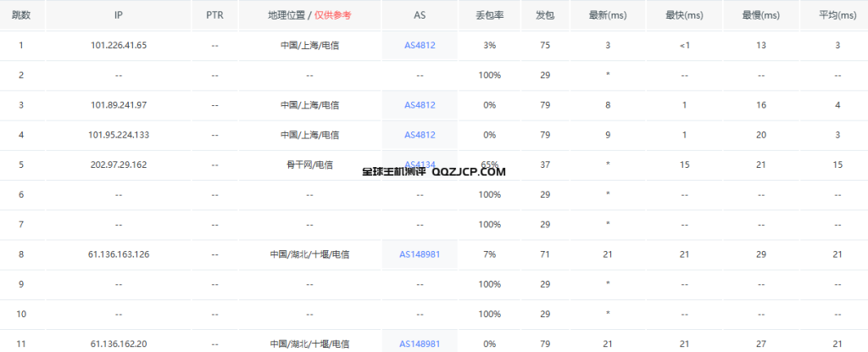868x352 pixels.
Task: Click the 跳数 column header
Action: (x=21, y=15)
